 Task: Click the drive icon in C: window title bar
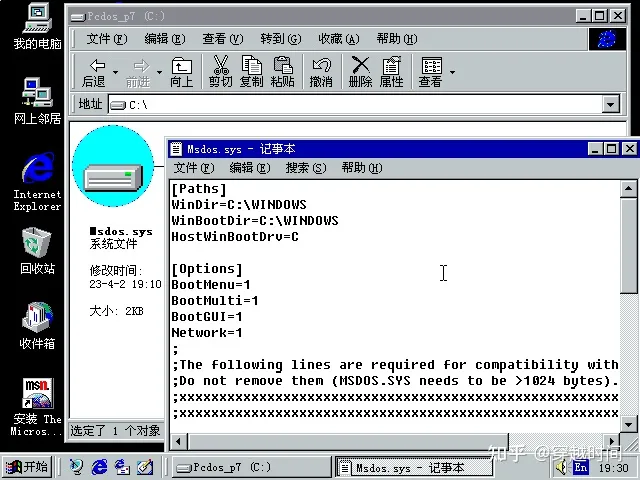click(78, 17)
